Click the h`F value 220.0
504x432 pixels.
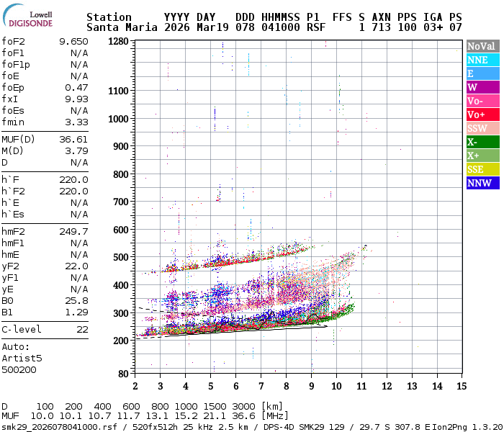(73, 180)
